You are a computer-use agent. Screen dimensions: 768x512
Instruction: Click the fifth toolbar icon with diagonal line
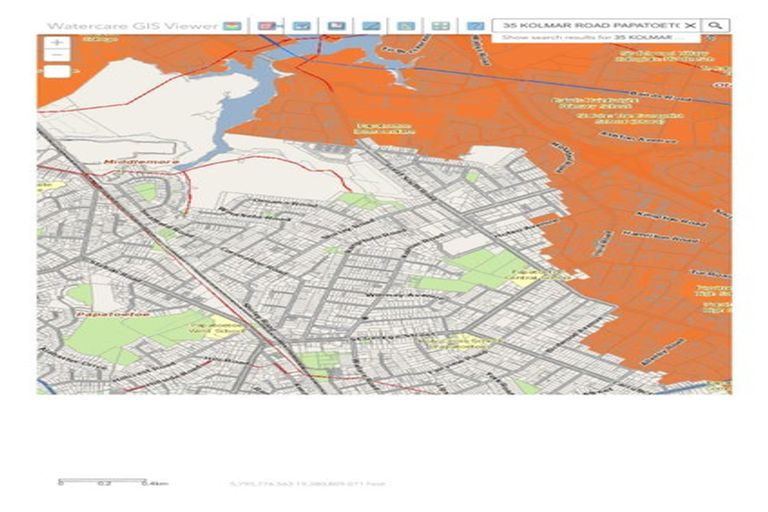[371, 24]
